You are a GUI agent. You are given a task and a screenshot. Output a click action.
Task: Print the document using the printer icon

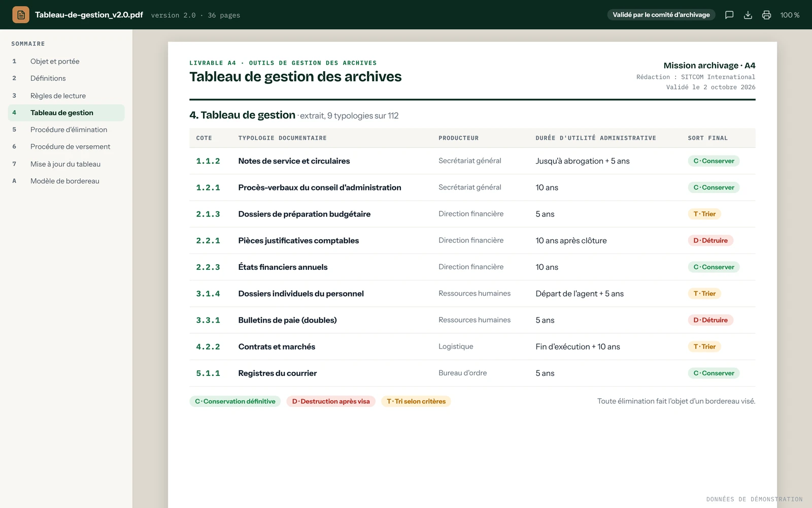pos(766,15)
